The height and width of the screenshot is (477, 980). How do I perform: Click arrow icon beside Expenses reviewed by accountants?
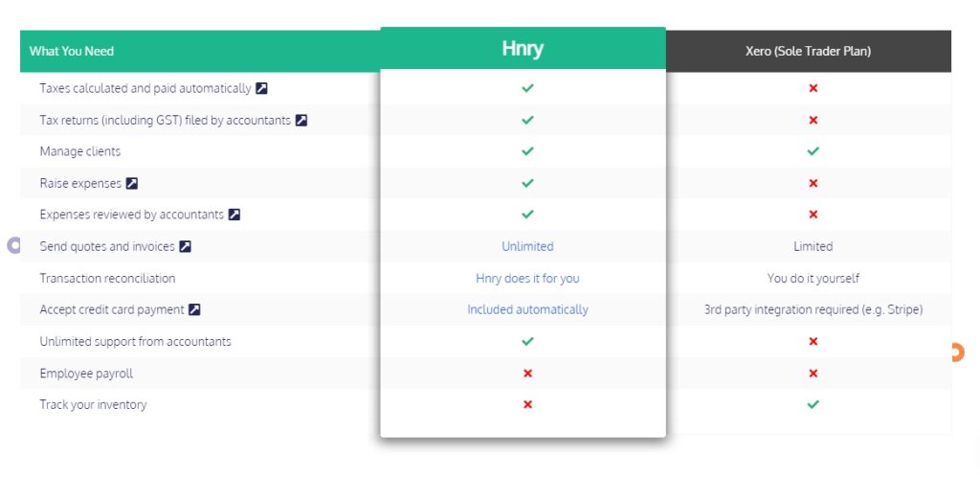coord(234,215)
